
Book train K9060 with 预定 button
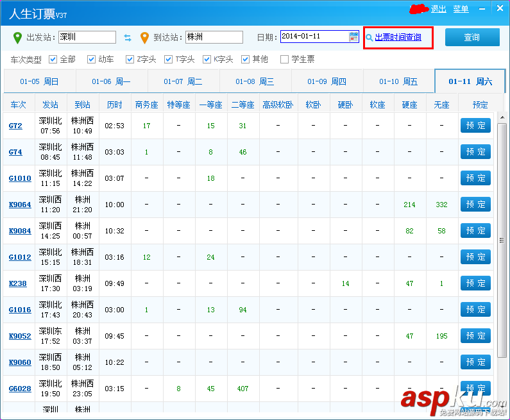pos(475,362)
